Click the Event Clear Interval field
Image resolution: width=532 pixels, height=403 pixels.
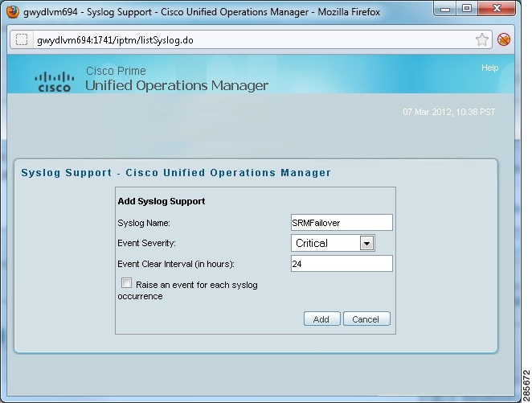[x=342, y=264]
